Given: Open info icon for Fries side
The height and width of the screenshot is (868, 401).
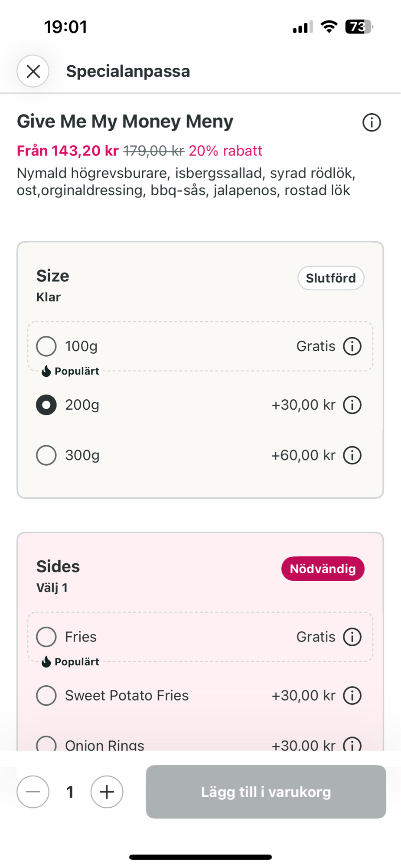Looking at the screenshot, I should 352,637.
